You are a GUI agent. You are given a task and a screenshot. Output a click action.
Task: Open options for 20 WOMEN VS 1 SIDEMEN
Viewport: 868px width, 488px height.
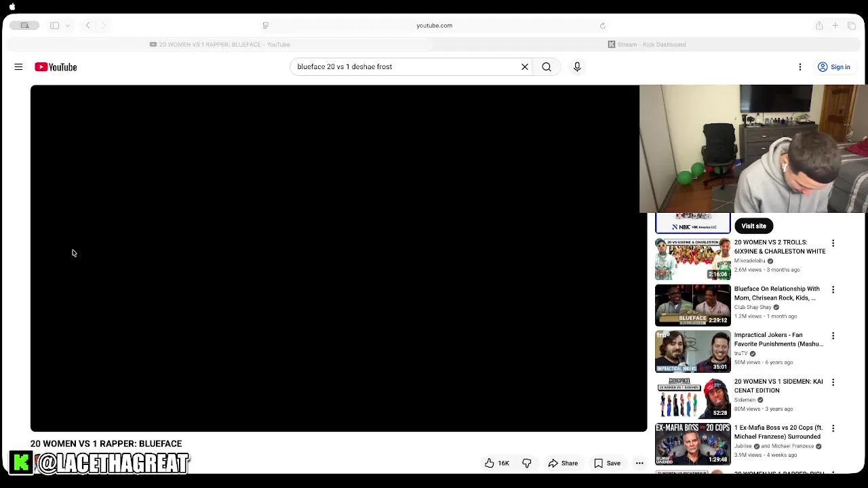(833, 382)
